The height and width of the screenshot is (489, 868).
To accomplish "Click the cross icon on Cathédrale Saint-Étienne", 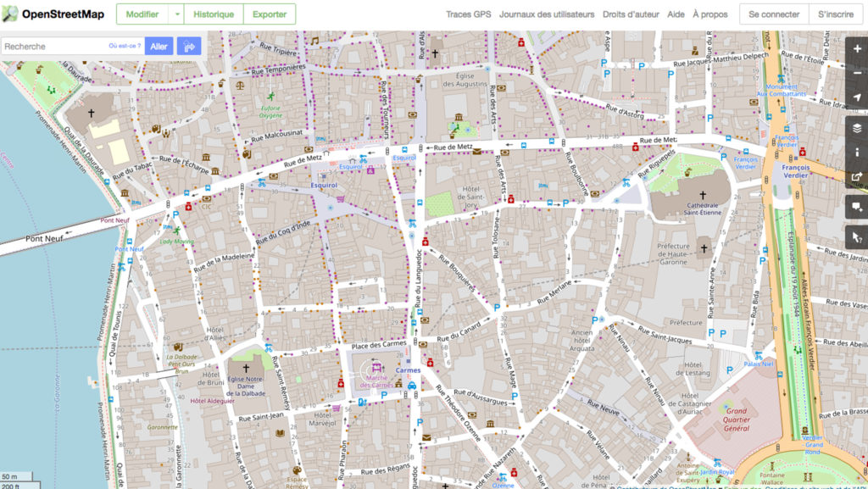I will pos(703,195).
